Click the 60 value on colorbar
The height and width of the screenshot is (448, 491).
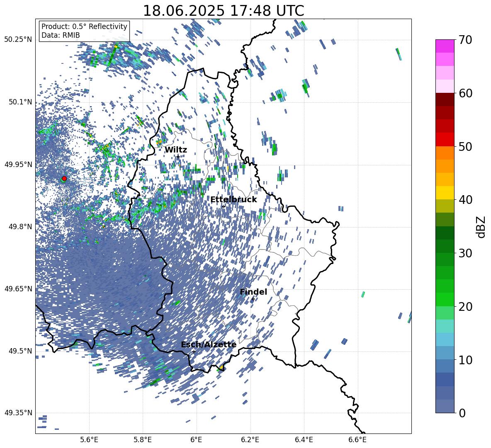click(x=465, y=93)
